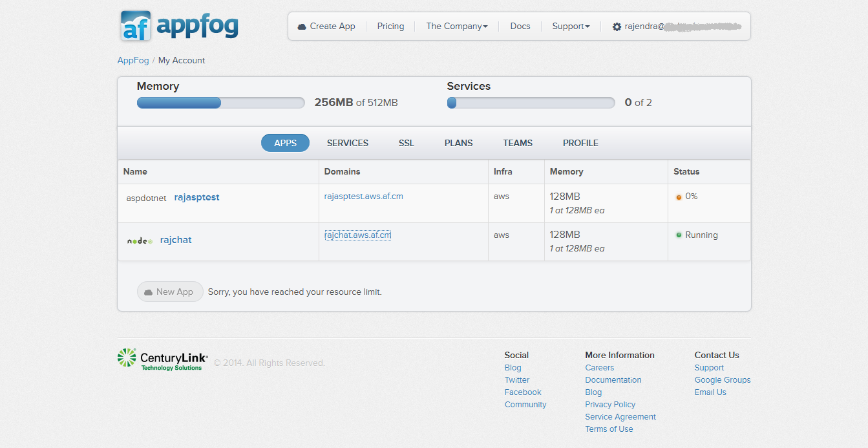Click the green Running status indicator
Viewport: 868px width, 448px height.
pyautogui.click(x=679, y=235)
